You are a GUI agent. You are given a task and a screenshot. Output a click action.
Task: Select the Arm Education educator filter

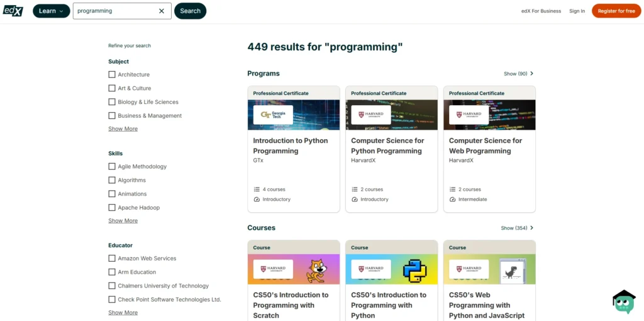click(112, 272)
